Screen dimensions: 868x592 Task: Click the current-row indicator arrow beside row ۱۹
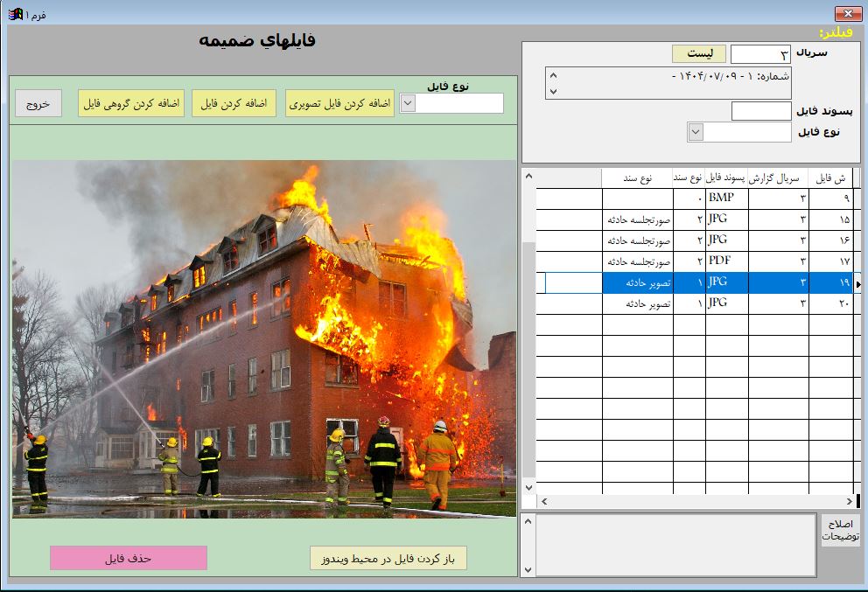tap(857, 283)
